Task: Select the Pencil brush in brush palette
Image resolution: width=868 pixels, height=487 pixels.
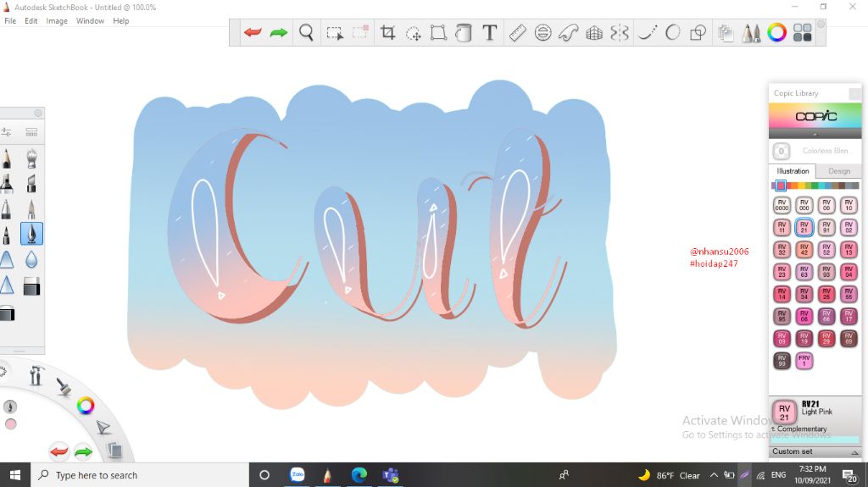Action: pos(7,158)
